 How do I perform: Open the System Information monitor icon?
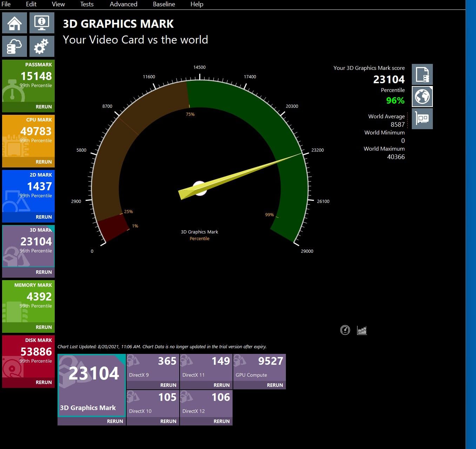coord(42,23)
